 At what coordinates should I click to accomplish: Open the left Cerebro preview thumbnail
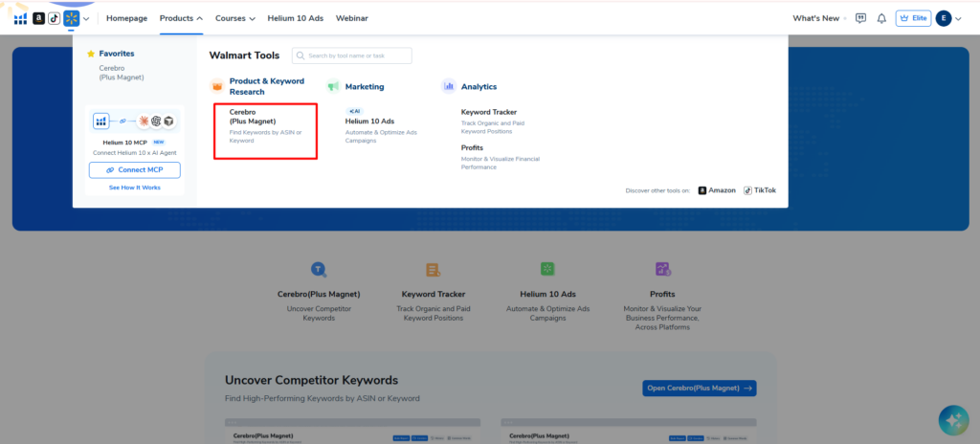point(352,431)
